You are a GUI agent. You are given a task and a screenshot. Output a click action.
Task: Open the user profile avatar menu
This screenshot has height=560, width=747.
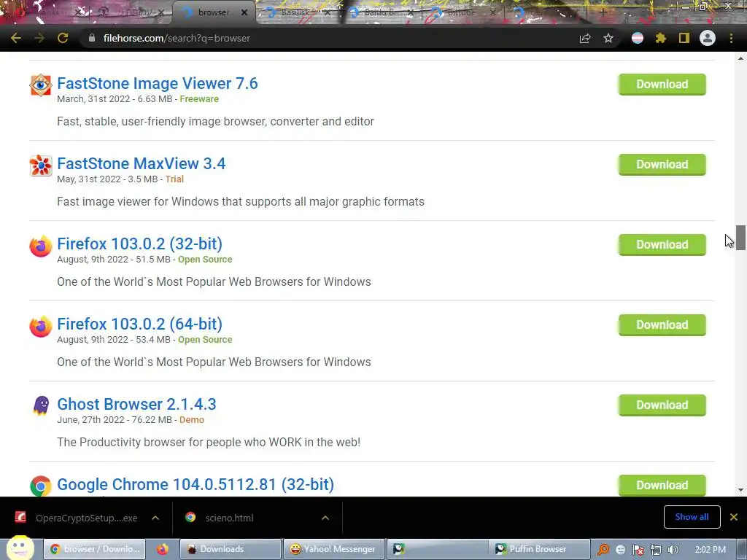pyautogui.click(x=708, y=38)
